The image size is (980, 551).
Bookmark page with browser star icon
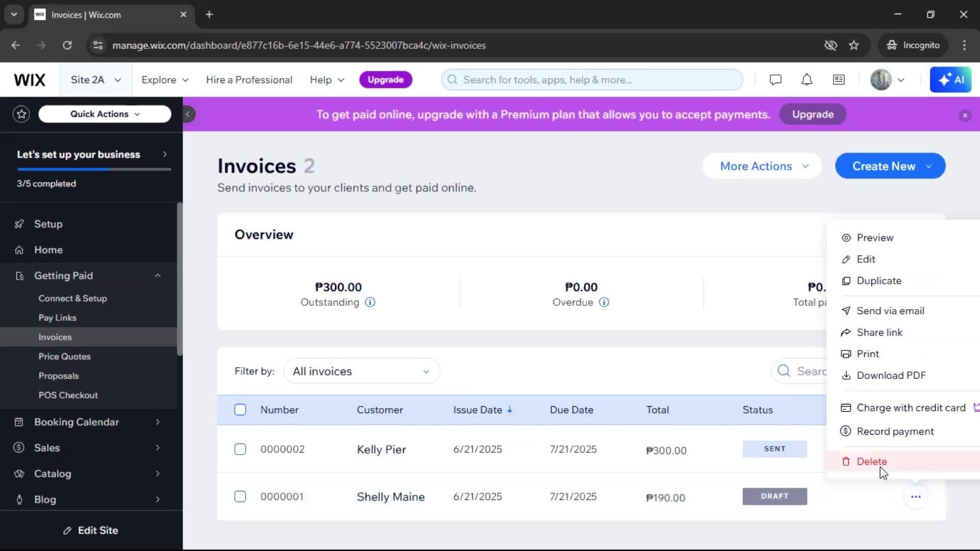[x=854, y=45]
